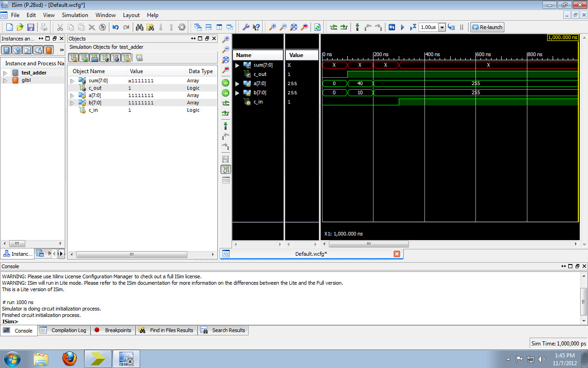
Task: Expand the sum[7:0] signal in the waveform
Action: 237,65
